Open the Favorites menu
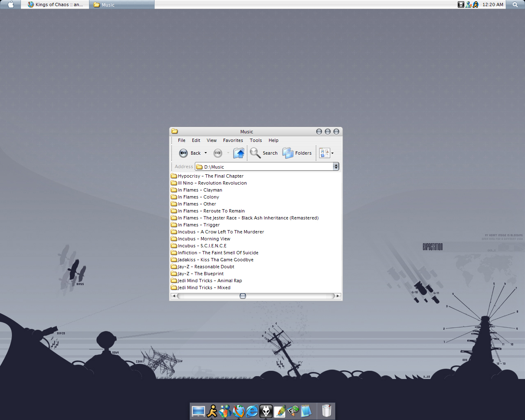Screen dimensions: 525x420 233,140
